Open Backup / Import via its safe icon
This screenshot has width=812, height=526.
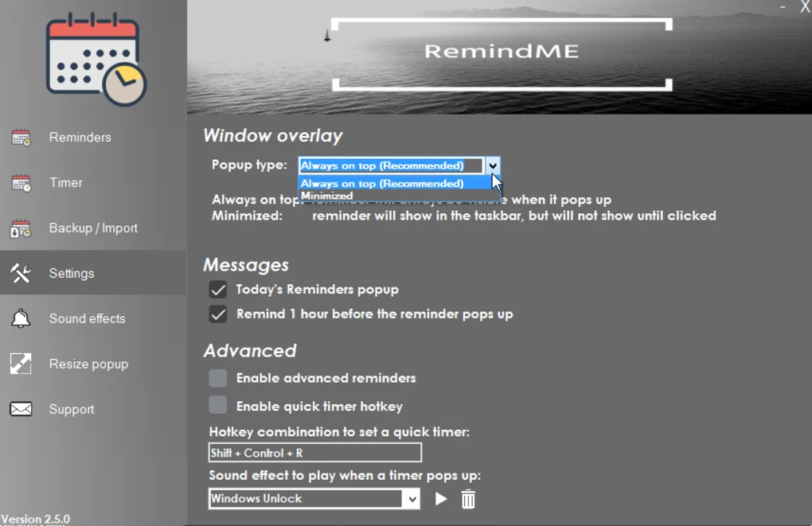(x=19, y=228)
